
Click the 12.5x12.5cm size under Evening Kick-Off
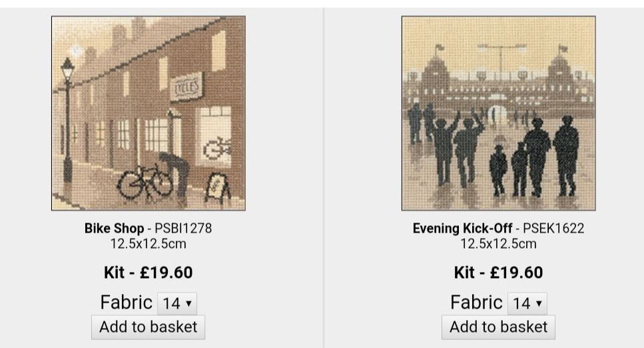point(499,244)
